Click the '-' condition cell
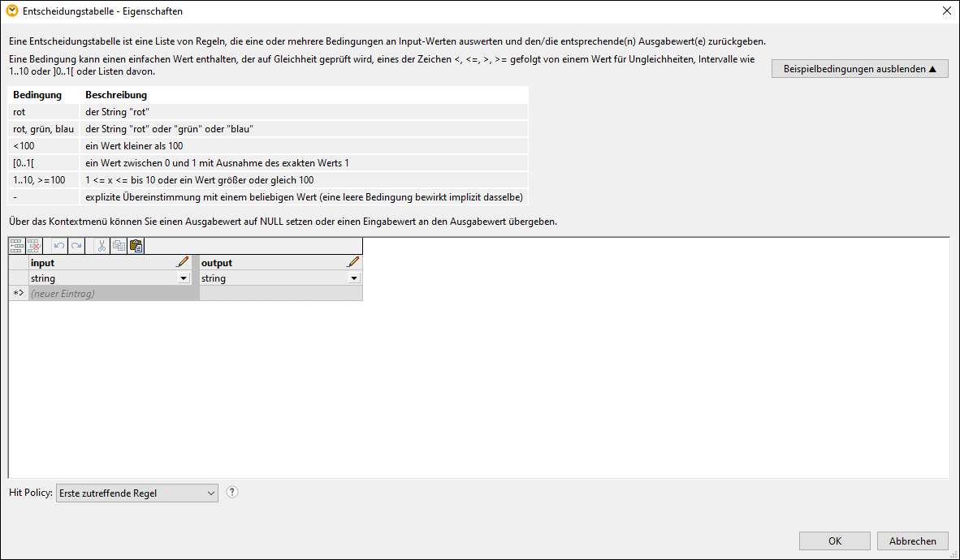Image resolution: width=960 pixels, height=560 pixels. [44, 197]
